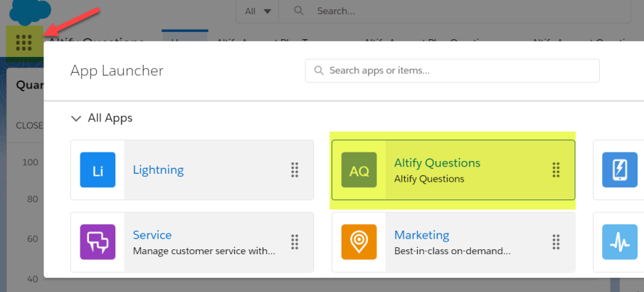The width and height of the screenshot is (644, 292).
Task: Open the All search scope dropdown
Action: point(258,11)
